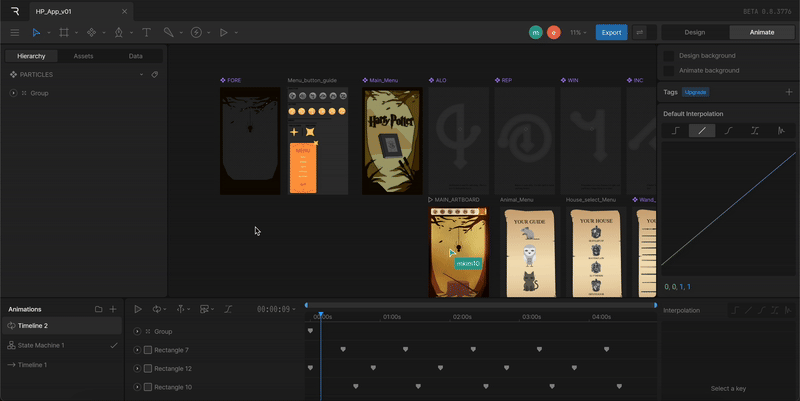
Task: Select the Bone tool
Action: (x=168, y=32)
